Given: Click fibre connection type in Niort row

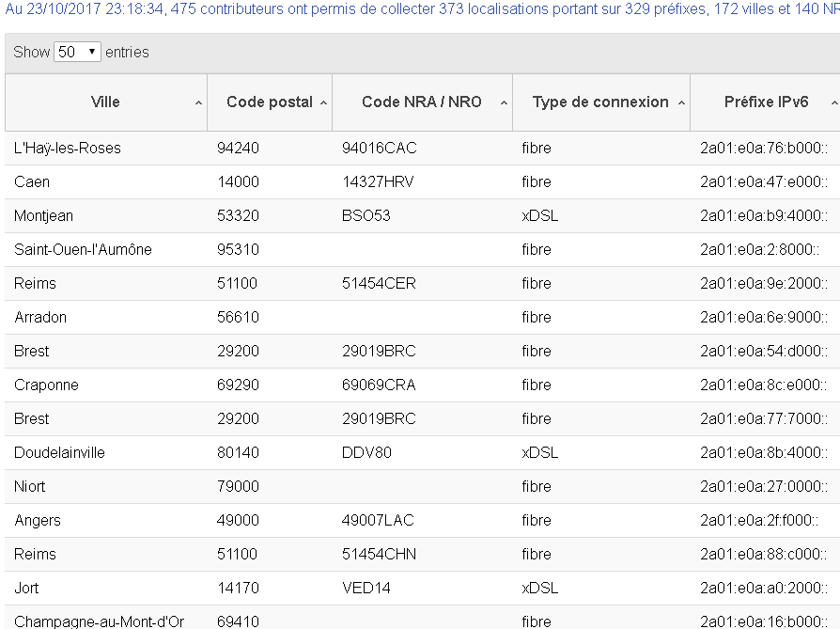Looking at the screenshot, I should pyautogui.click(x=537, y=486).
